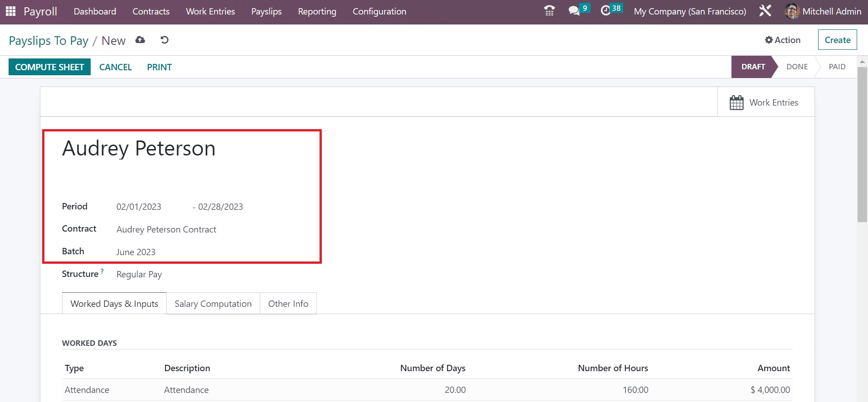Go back to Payslips To Pay breadcrumb
This screenshot has width=868, height=402.
point(48,41)
